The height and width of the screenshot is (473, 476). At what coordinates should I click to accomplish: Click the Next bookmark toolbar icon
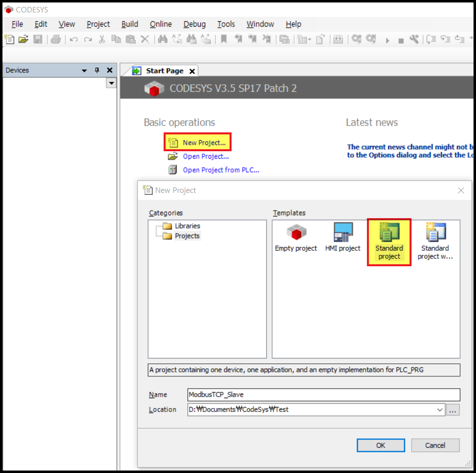pos(252,39)
